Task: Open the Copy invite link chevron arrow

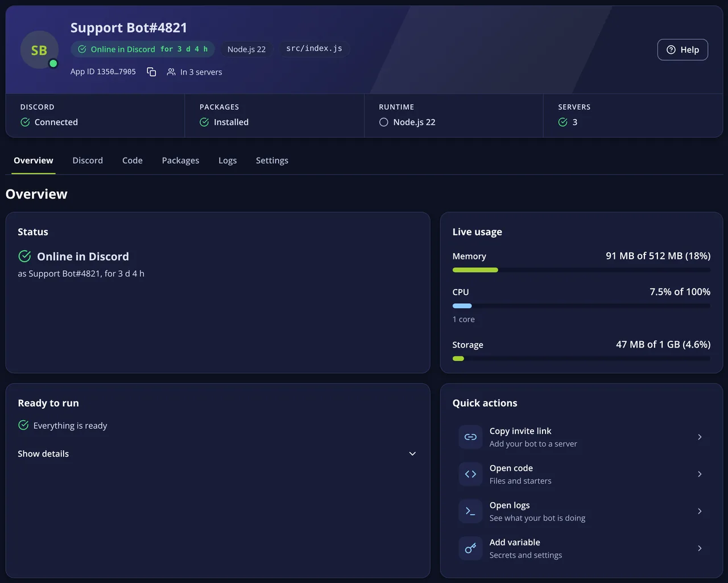Action: [x=700, y=437]
